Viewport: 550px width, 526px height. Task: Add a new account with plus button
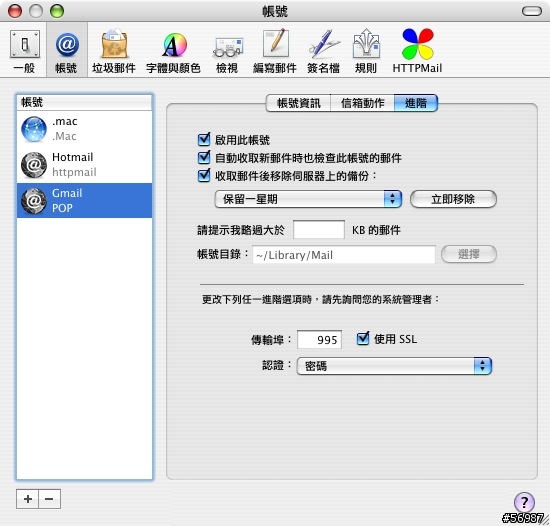click(x=28, y=499)
